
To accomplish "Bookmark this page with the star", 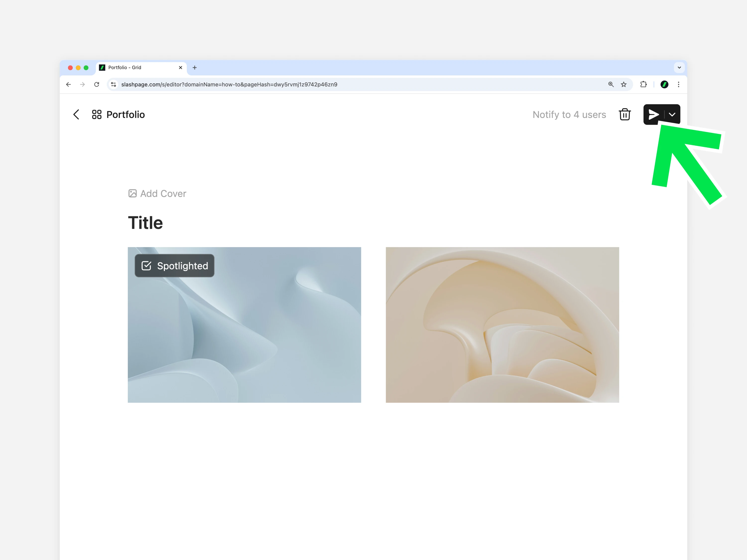I will (624, 84).
